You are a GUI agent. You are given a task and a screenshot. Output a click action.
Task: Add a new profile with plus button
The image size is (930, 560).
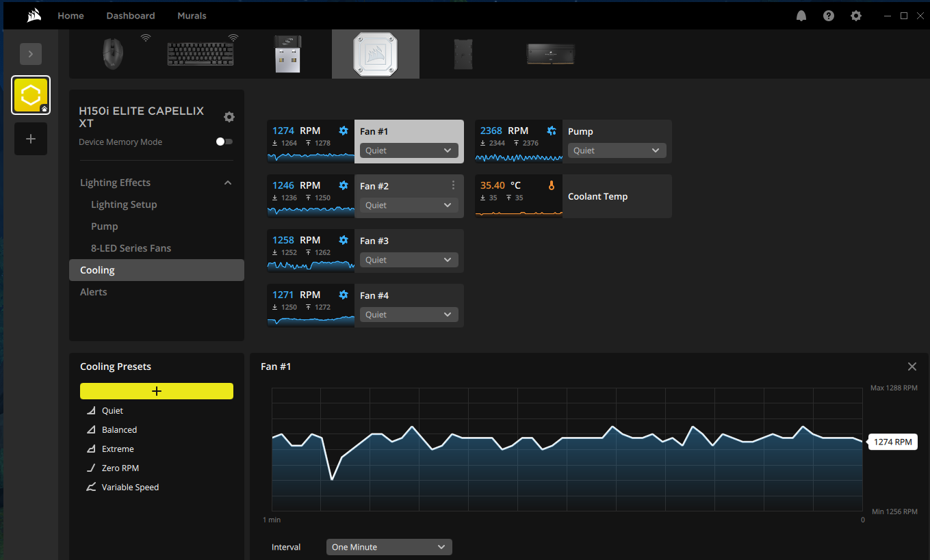(31, 139)
